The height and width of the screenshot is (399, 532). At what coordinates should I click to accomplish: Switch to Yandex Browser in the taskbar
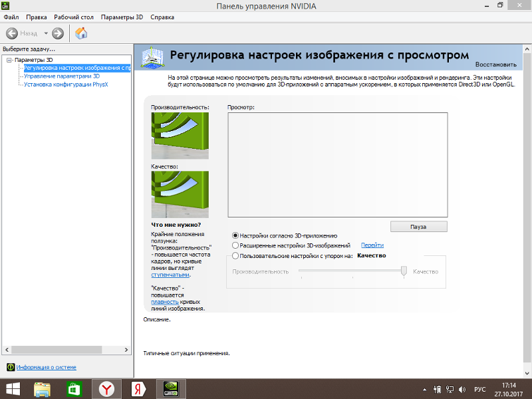coord(106,389)
